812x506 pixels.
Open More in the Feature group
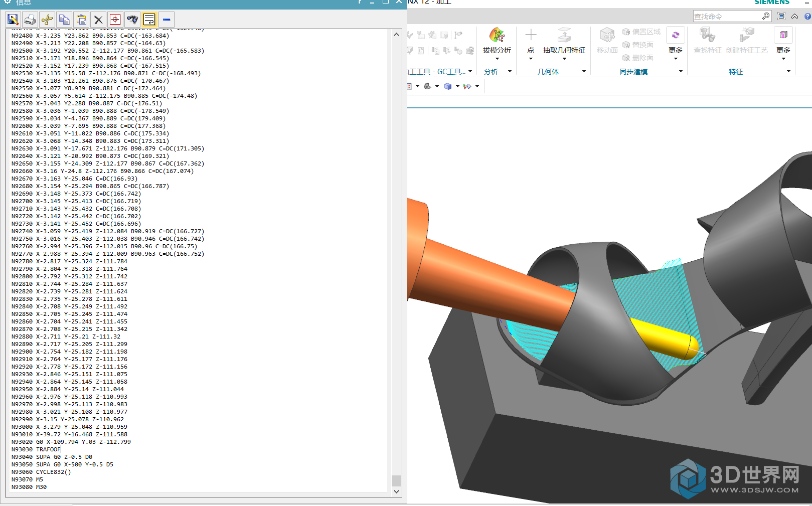click(783, 43)
